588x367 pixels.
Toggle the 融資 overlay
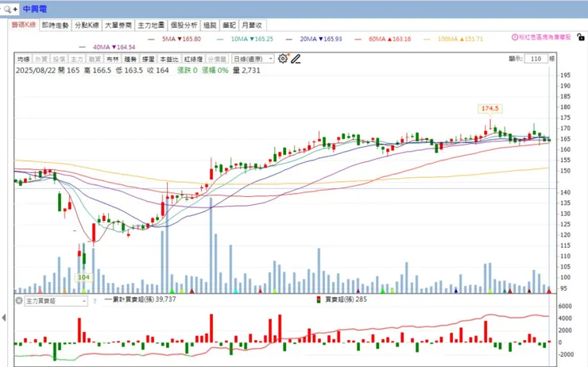pos(95,60)
